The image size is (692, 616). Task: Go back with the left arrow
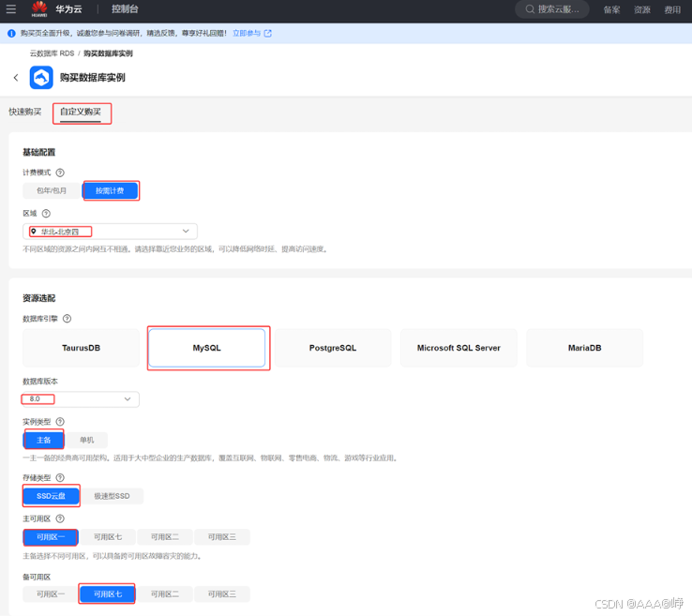(16, 78)
